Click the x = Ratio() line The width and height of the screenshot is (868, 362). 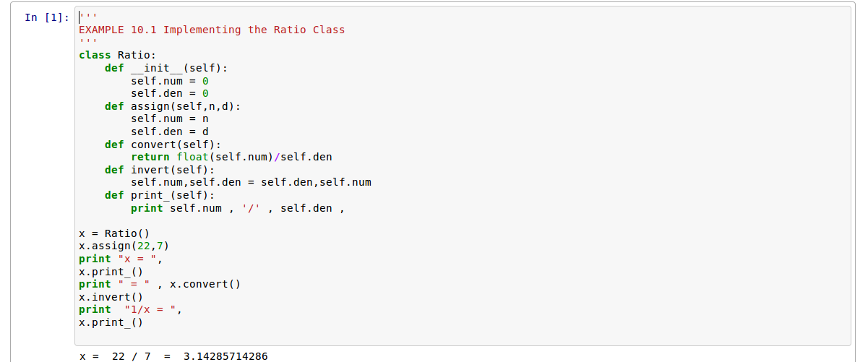click(113, 233)
